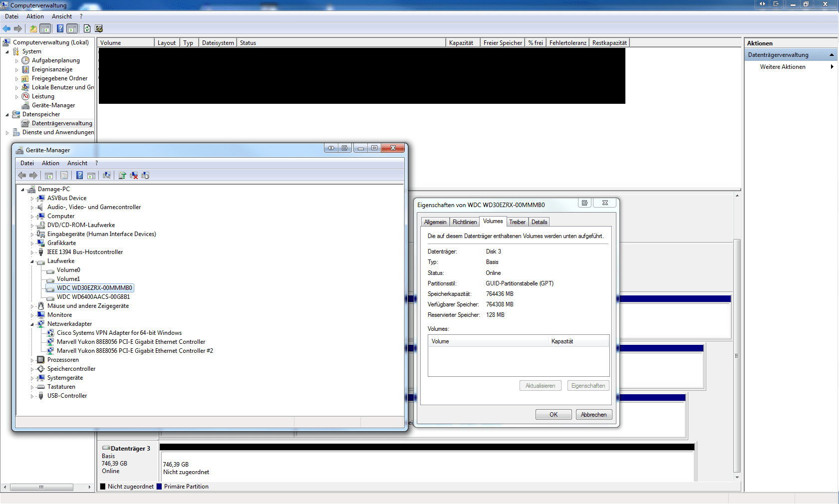Click the green Refresh page icon in Computerverwaltung toolbar
This screenshot has width=839, height=504.
87,29
